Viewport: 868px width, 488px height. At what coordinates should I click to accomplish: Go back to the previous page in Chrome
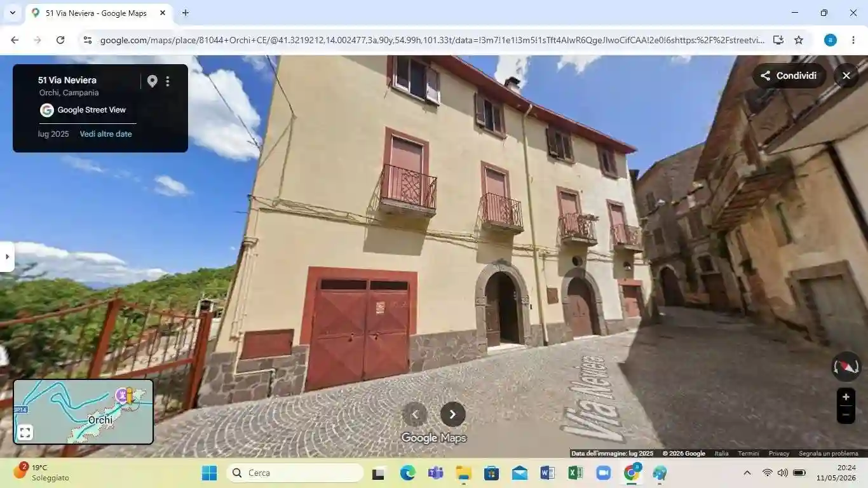(x=15, y=40)
